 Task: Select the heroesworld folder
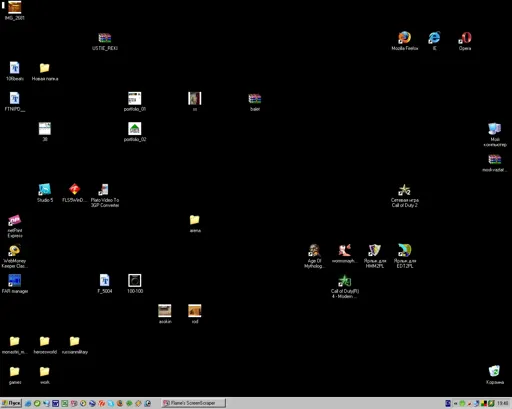(45, 341)
